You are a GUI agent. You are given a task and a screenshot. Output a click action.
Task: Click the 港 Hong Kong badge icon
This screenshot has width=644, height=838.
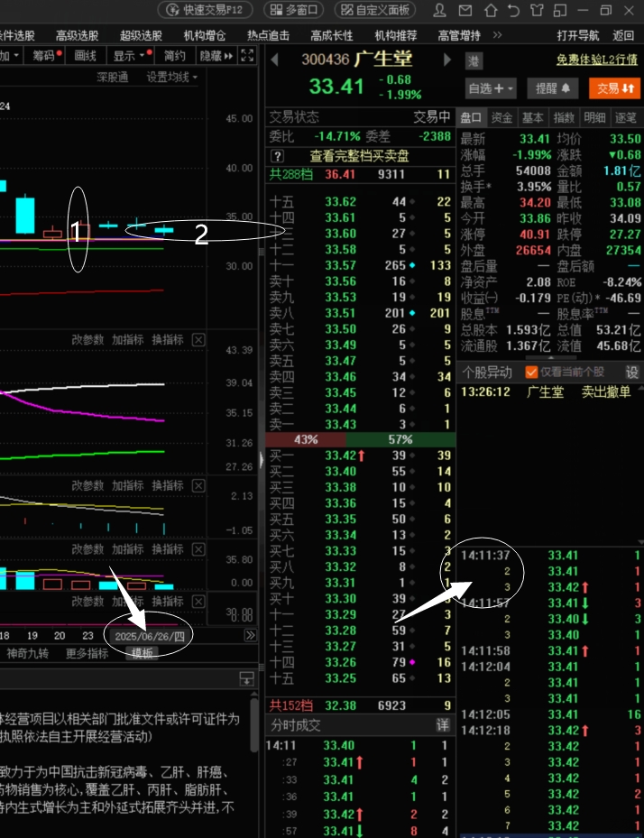click(474, 60)
